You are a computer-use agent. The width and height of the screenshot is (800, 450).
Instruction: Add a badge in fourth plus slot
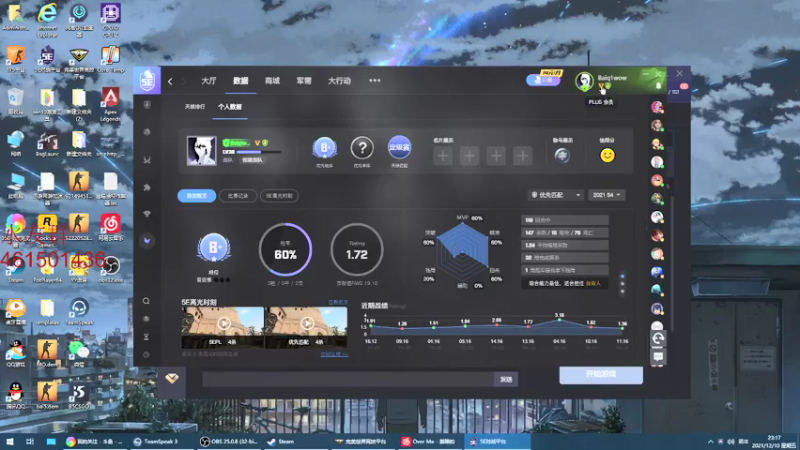(x=522, y=156)
